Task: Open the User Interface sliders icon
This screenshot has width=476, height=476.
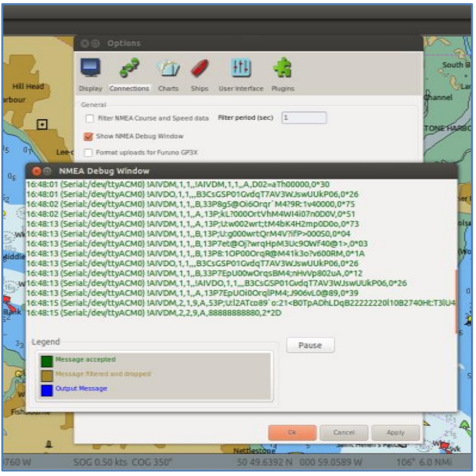Action: pos(240,69)
